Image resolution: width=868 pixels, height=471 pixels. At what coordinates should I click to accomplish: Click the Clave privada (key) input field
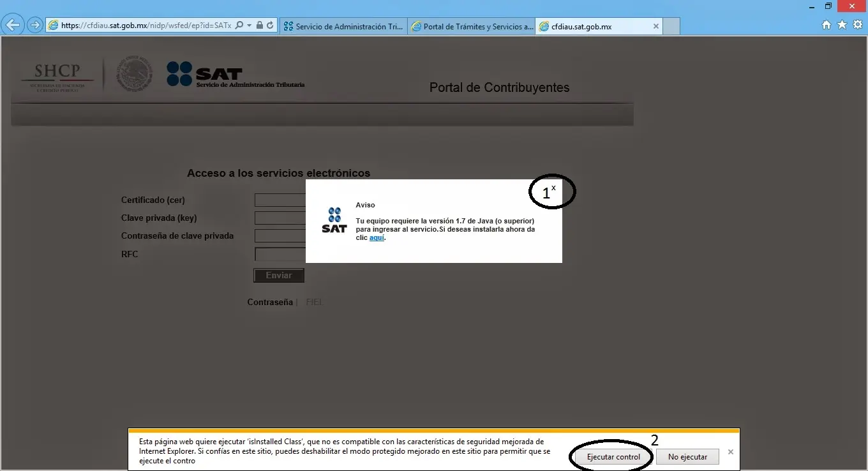click(x=280, y=218)
